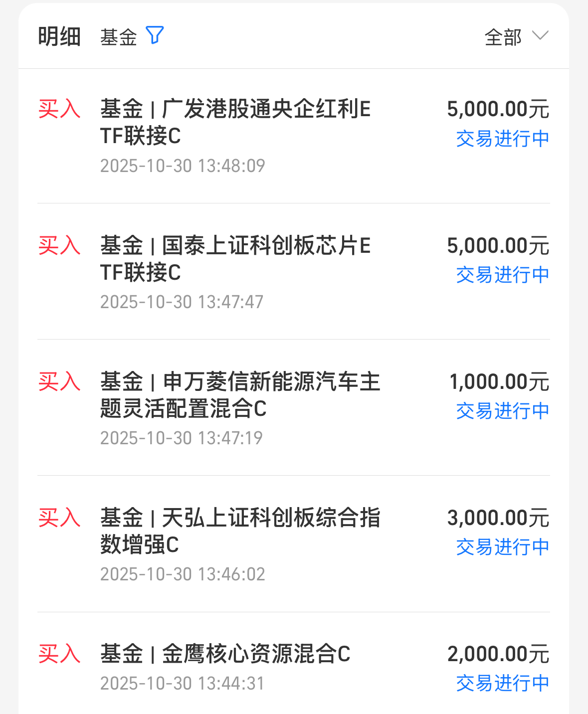Open 申万菱信新能源汽车主题灵活配置混合C entry
This screenshot has width=588, height=714.
click(x=294, y=408)
